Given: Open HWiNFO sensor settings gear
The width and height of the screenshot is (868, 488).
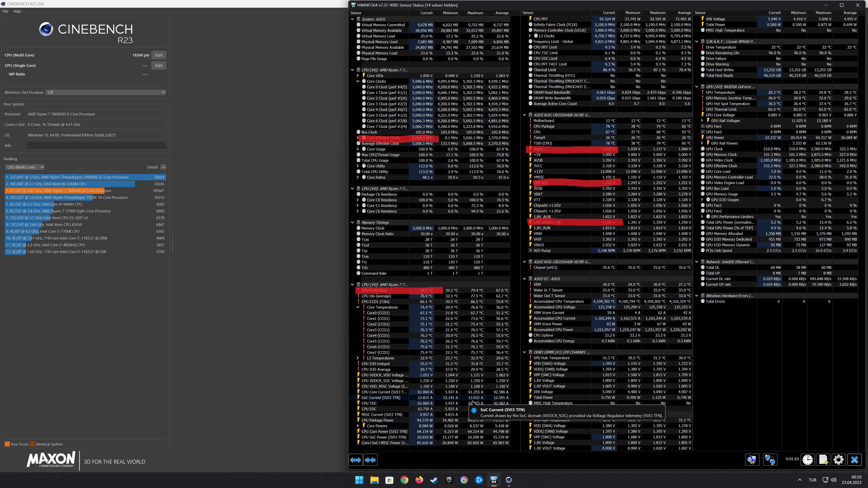Looking at the screenshot, I should click(x=839, y=460).
